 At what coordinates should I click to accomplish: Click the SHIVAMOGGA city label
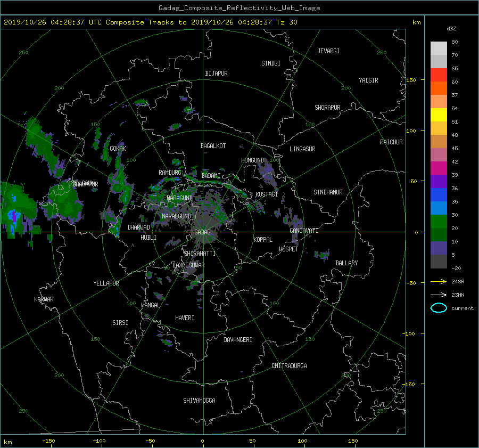199,401
